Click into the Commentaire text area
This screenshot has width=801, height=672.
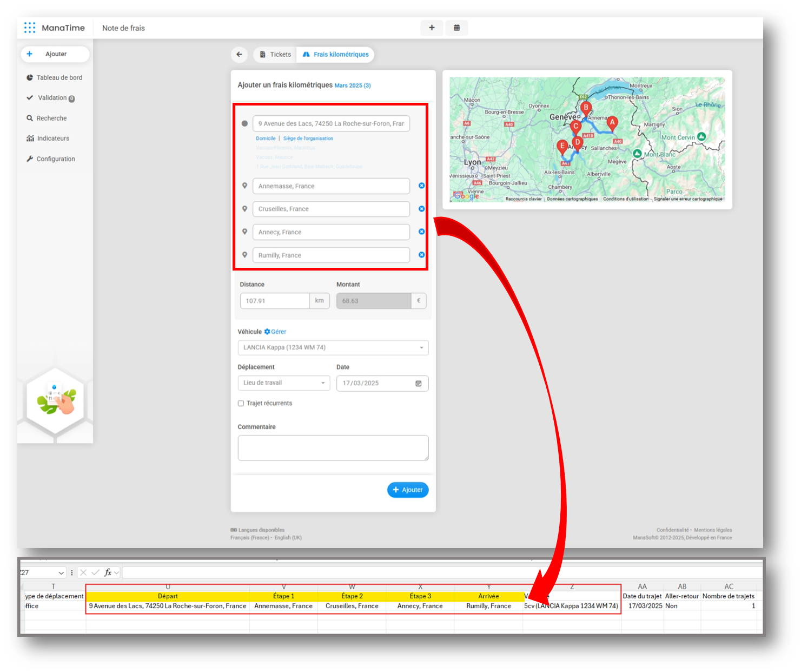pyautogui.click(x=333, y=448)
